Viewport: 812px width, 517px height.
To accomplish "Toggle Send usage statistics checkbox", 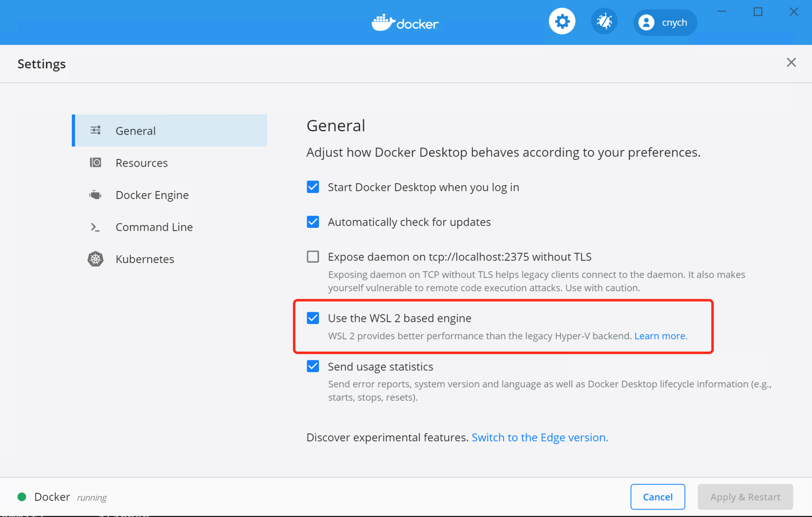I will pyautogui.click(x=313, y=366).
